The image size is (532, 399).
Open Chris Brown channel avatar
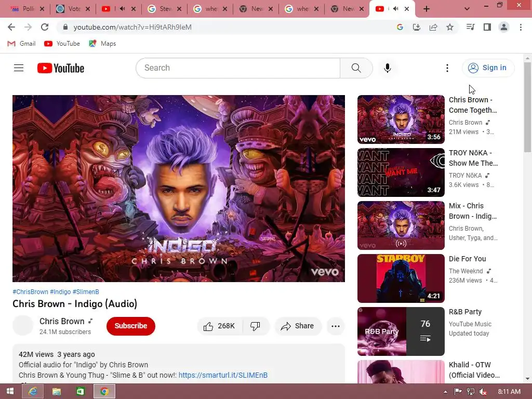[x=23, y=325]
